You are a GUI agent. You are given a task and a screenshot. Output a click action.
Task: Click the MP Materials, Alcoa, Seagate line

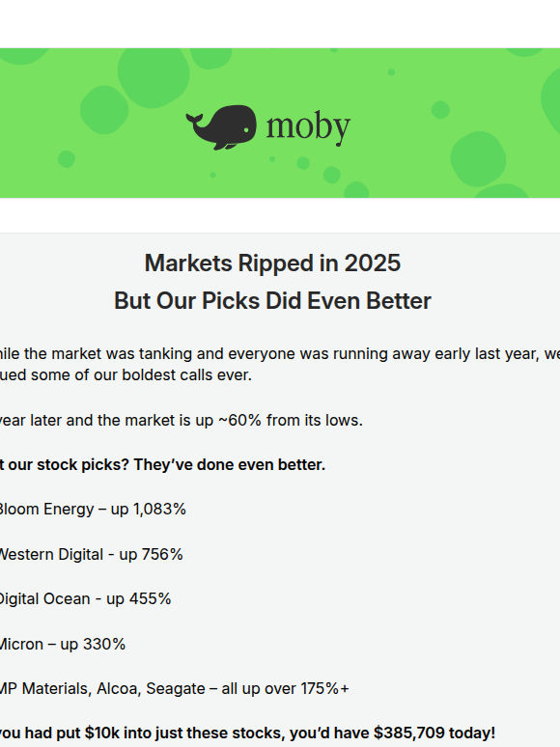(x=175, y=689)
